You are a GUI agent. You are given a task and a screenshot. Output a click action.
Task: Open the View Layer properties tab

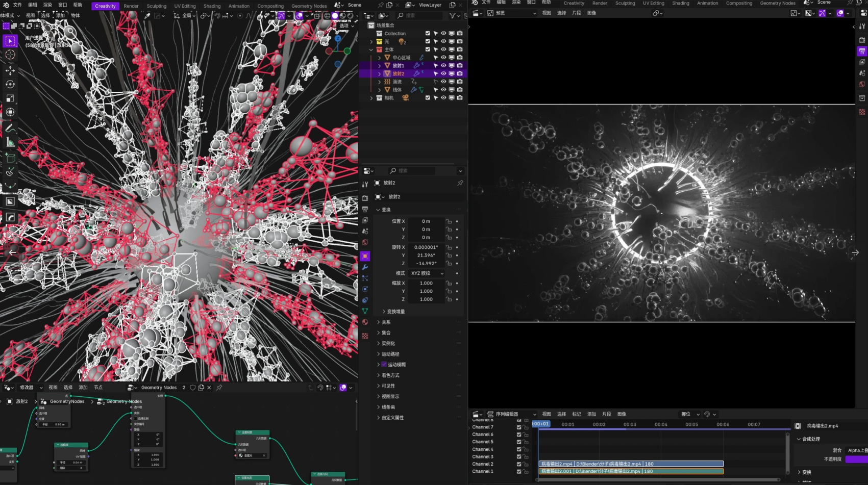[x=365, y=220]
